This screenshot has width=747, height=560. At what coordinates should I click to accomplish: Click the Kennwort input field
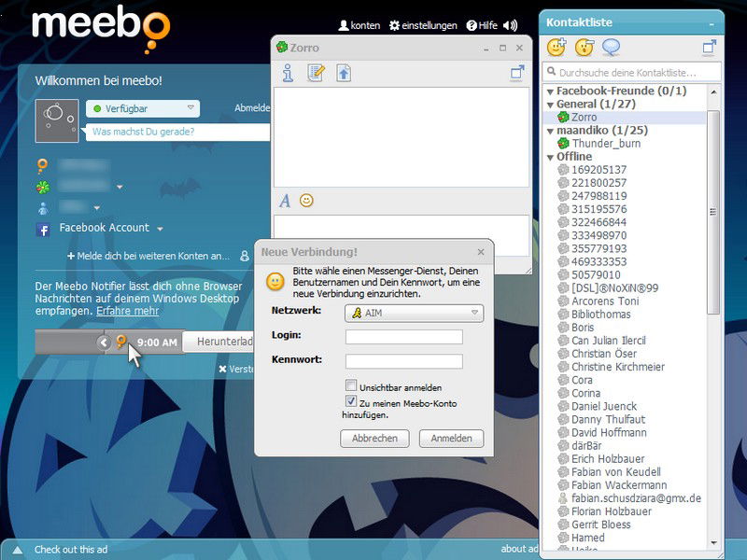tap(404, 361)
